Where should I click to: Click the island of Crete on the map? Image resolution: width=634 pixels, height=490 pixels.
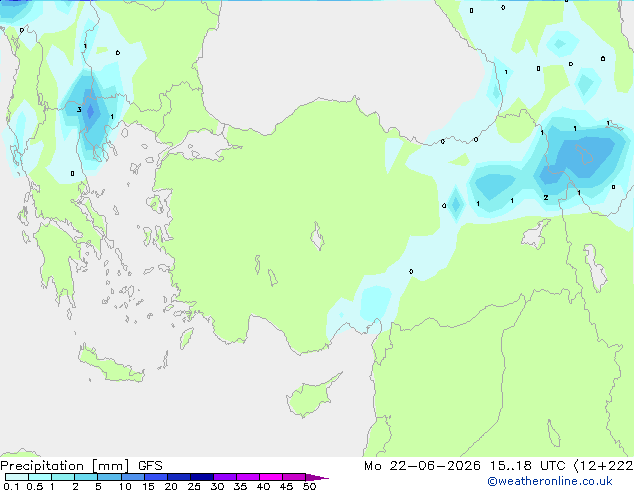pos(111,364)
